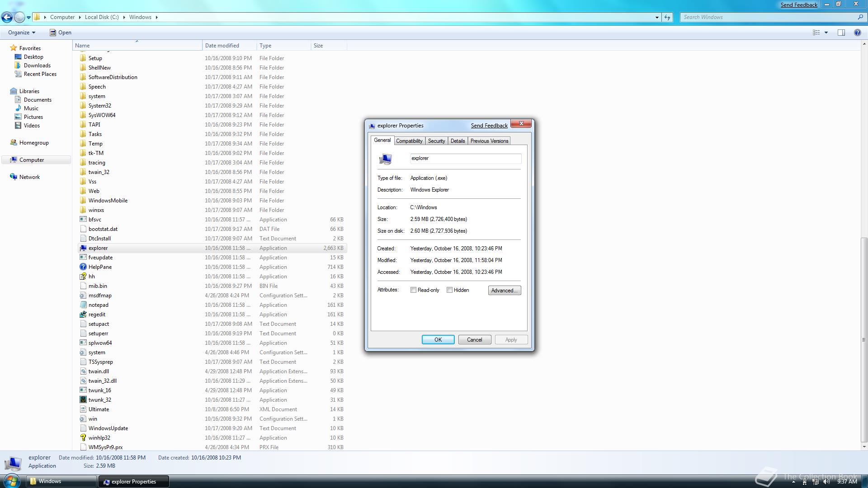Select the HelpPane file icon
The image size is (868, 488).
click(x=83, y=267)
